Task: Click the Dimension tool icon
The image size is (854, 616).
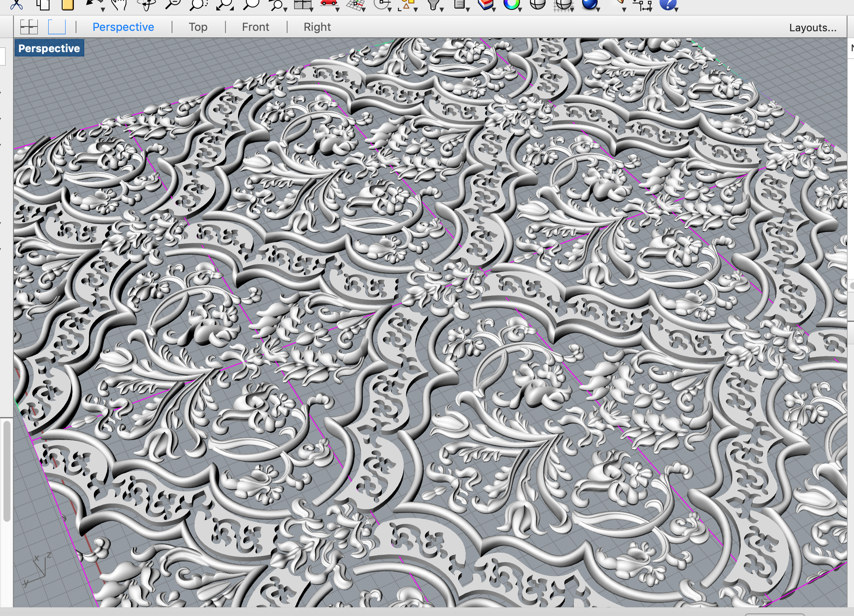Action: 642,5
